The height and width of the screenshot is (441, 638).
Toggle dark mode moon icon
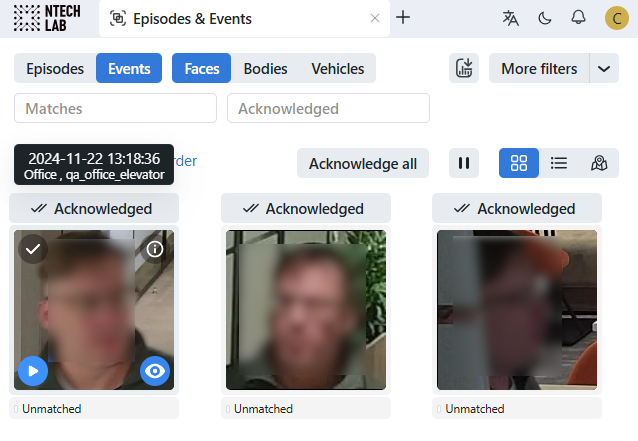click(545, 18)
